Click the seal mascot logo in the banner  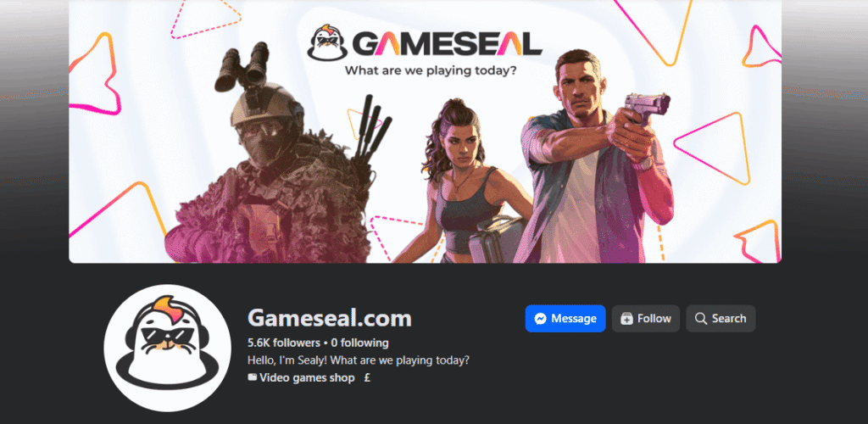point(327,42)
